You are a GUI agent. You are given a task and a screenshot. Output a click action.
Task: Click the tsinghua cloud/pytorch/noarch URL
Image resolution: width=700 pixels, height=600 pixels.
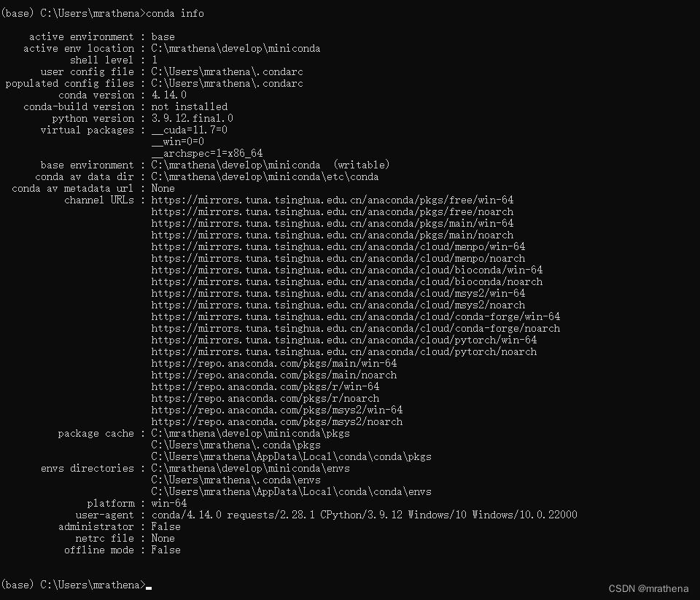point(343,351)
